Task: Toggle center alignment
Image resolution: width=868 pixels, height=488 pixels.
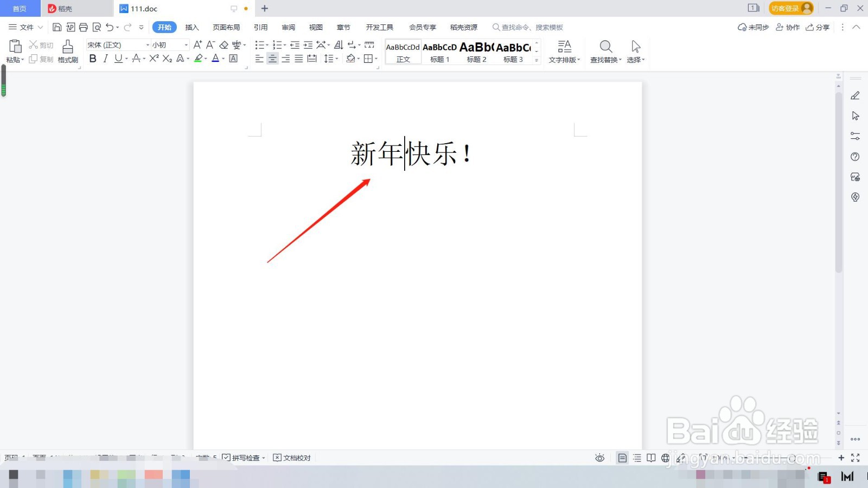Action: pyautogui.click(x=272, y=59)
